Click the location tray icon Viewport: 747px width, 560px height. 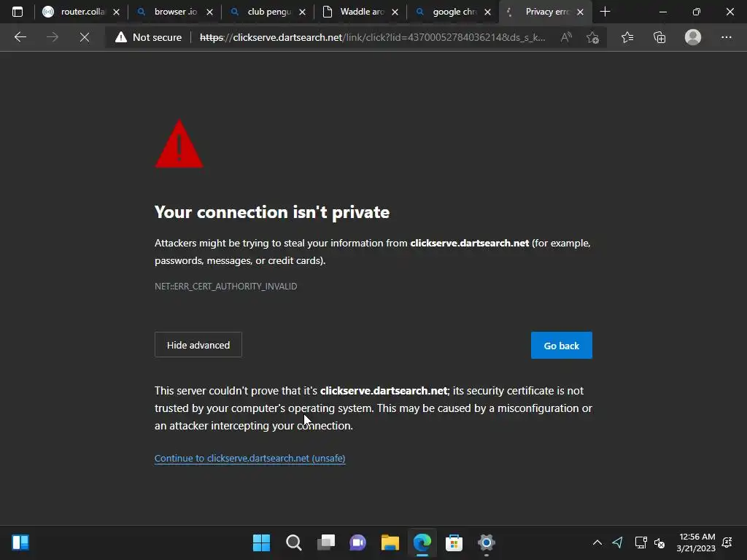(x=618, y=542)
